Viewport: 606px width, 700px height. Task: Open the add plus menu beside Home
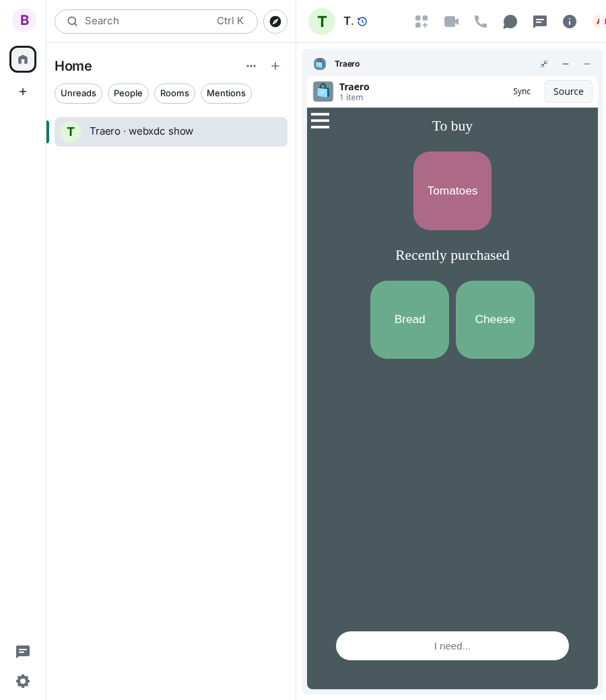pos(275,66)
